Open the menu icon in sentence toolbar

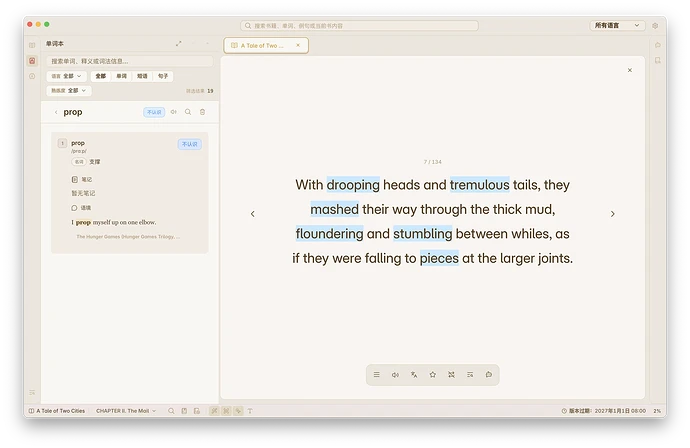click(x=377, y=375)
